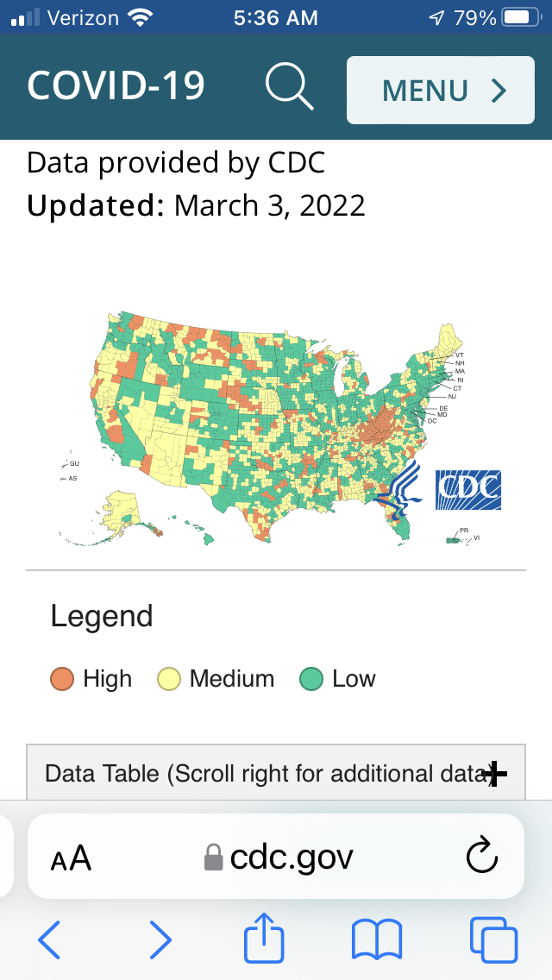Show open tabs in Safari
The height and width of the screenshot is (980, 552).
tap(493, 939)
